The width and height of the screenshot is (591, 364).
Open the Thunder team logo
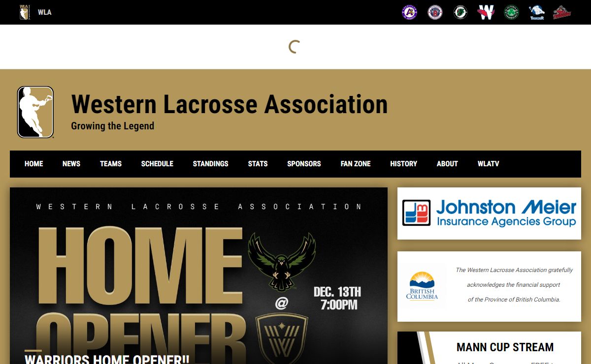pyautogui.click(x=537, y=12)
